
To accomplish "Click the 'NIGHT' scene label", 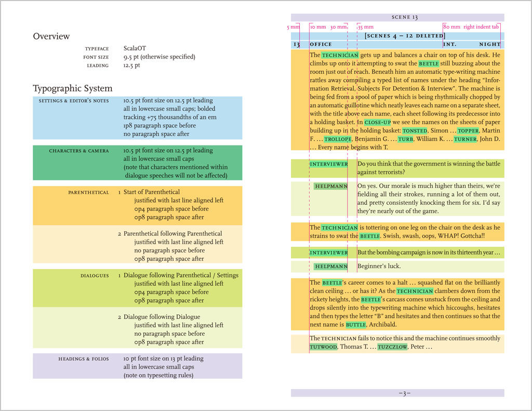I will (x=489, y=45).
